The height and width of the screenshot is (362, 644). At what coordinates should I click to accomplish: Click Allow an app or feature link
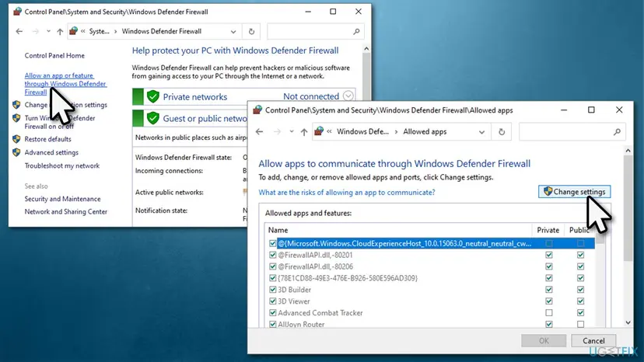pos(65,84)
